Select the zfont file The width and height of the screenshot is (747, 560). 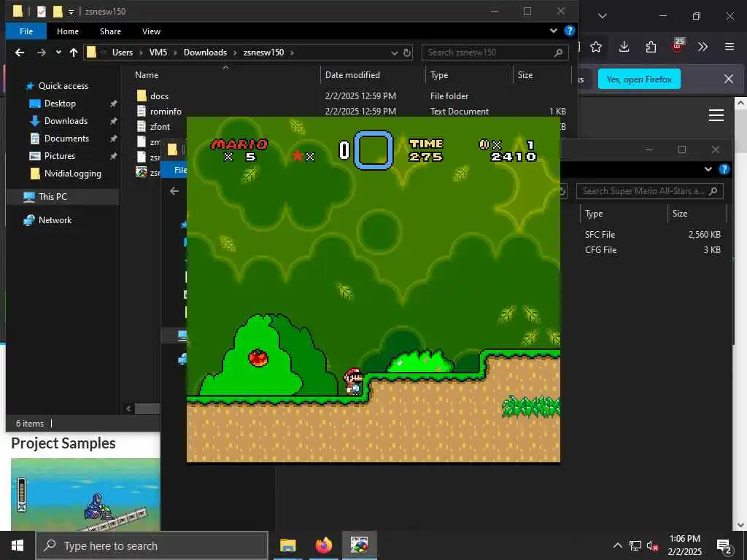click(160, 127)
